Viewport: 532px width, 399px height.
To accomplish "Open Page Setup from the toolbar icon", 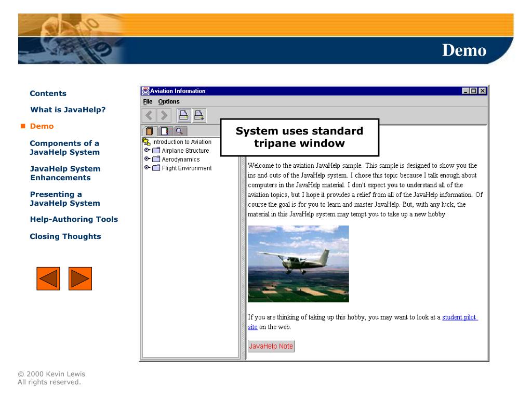I will click(x=199, y=116).
